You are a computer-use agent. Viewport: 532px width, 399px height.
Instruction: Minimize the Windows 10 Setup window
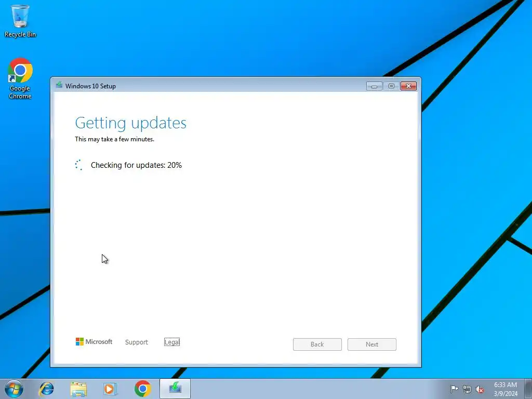374,86
